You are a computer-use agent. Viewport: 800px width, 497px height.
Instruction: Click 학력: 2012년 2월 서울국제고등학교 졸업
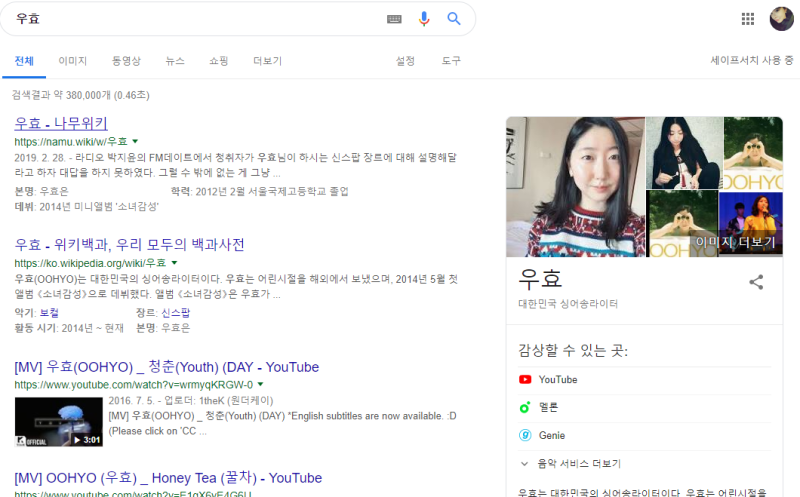260,191
